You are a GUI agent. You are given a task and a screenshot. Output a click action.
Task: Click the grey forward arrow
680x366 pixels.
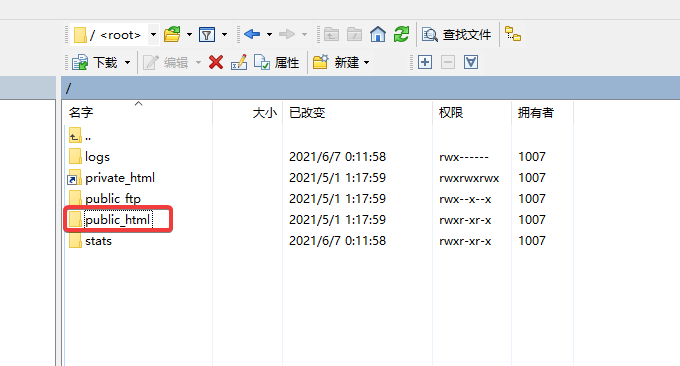(x=287, y=34)
